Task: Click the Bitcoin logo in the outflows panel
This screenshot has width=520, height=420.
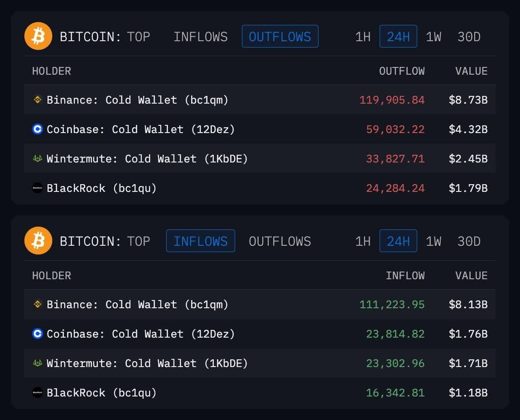Action: 39,37
